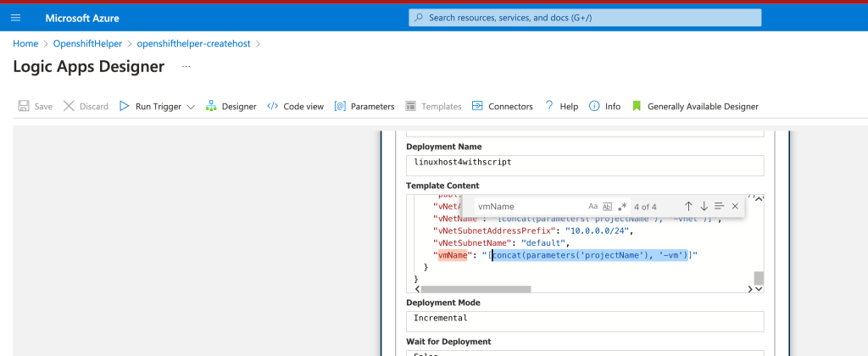Focus the Search resources, services, and docs box
The width and height of the screenshot is (868, 356).
click(585, 18)
